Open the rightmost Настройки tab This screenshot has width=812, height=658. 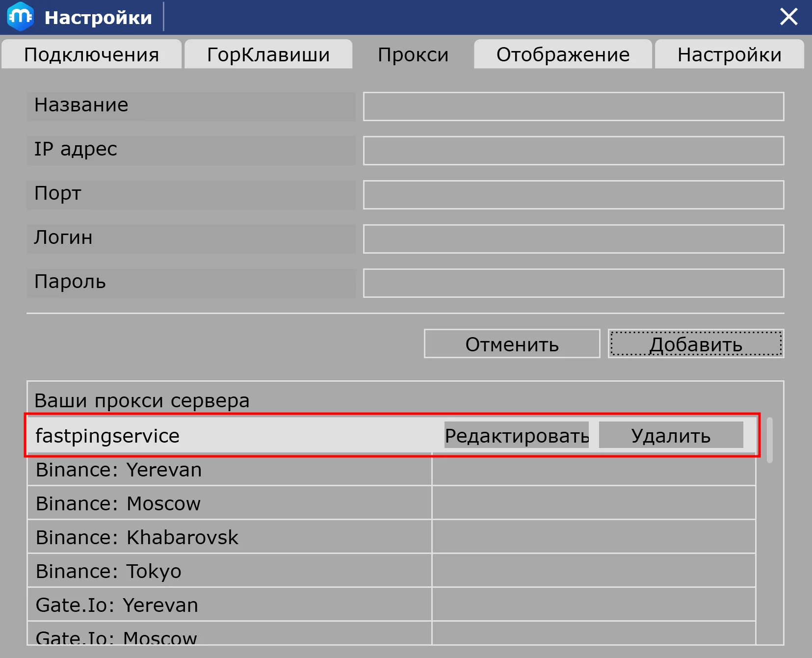(x=729, y=54)
